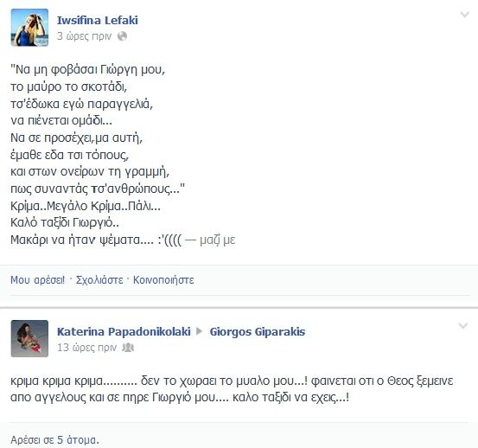
Task: Click the 'μαζί με' tagged text
Action: (x=217, y=240)
